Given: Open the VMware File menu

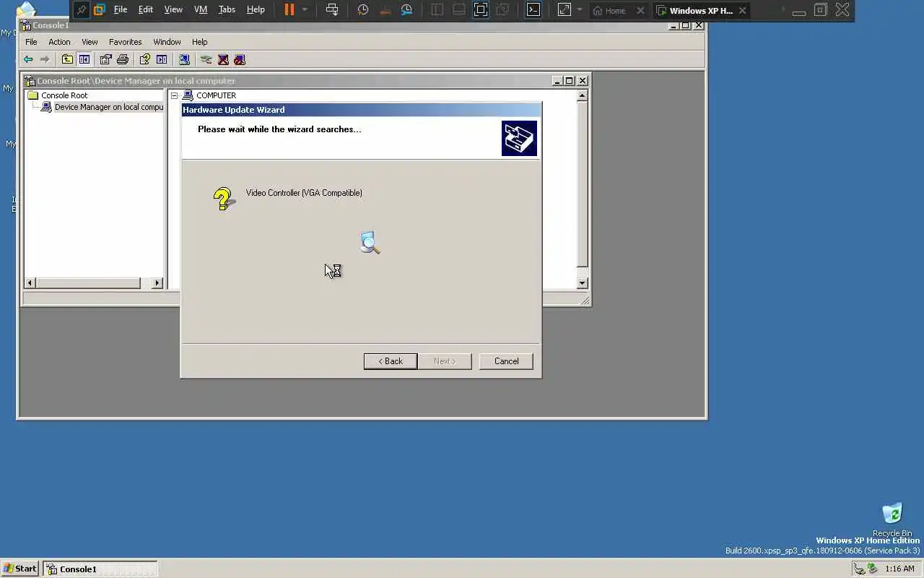Looking at the screenshot, I should 121,10.
